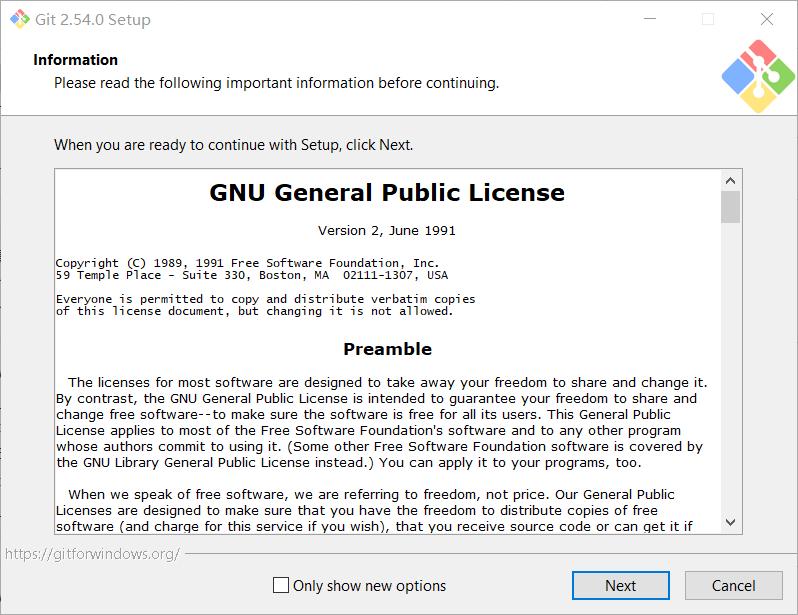
Task: Continue setup with the Next button
Action: (x=620, y=585)
